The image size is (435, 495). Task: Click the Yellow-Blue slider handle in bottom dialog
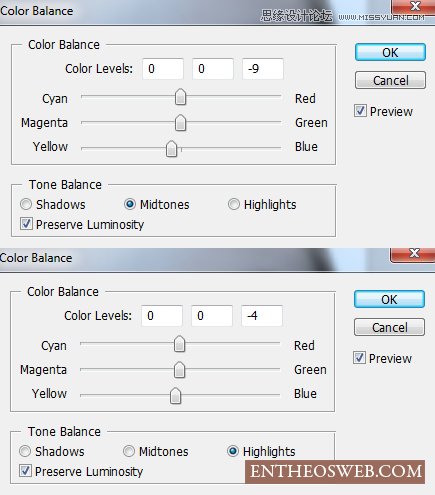(x=175, y=396)
